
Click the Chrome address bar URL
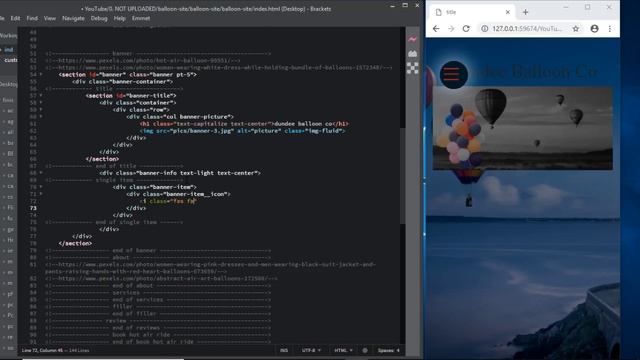coord(527,29)
